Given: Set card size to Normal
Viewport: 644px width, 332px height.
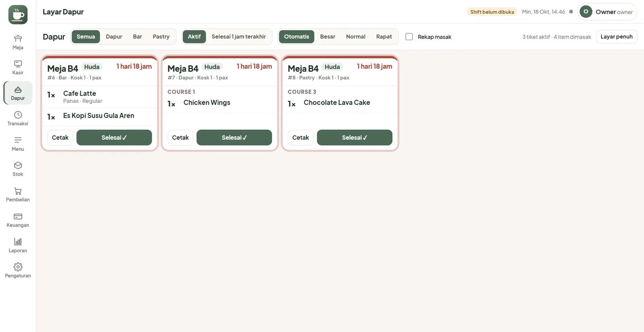Looking at the screenshot, I should (356, 37).
